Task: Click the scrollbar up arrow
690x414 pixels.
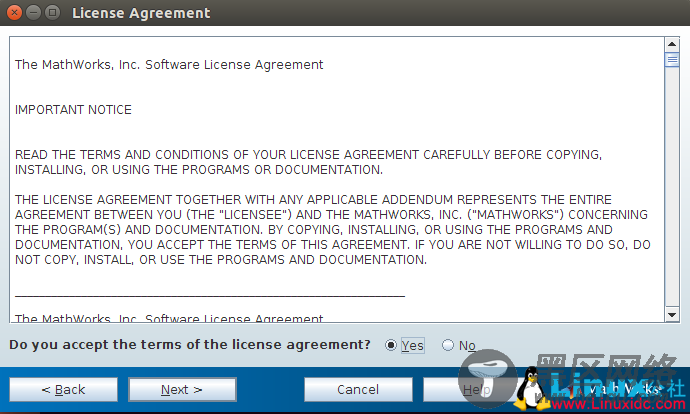Action: pyautogui.click(x=672, y=44)
